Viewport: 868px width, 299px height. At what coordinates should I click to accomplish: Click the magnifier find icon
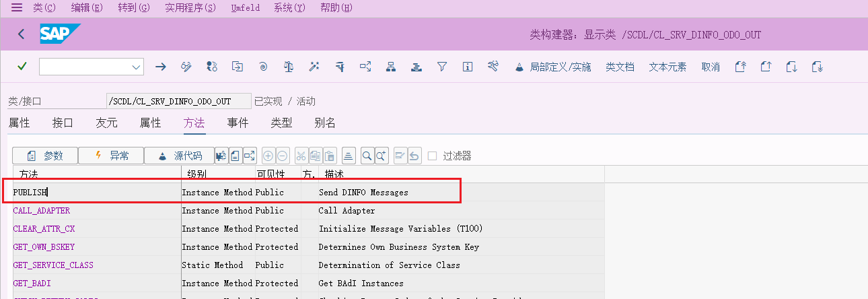[367, 156]
